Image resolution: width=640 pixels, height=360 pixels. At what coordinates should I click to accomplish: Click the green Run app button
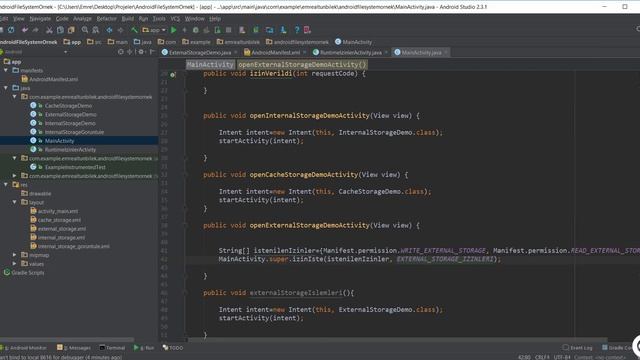pos(173,30)
